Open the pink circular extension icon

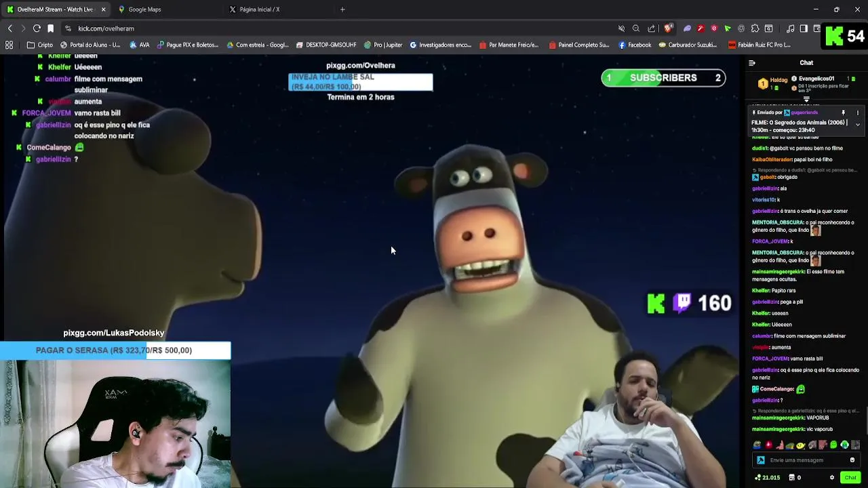(x=714, y=28)
